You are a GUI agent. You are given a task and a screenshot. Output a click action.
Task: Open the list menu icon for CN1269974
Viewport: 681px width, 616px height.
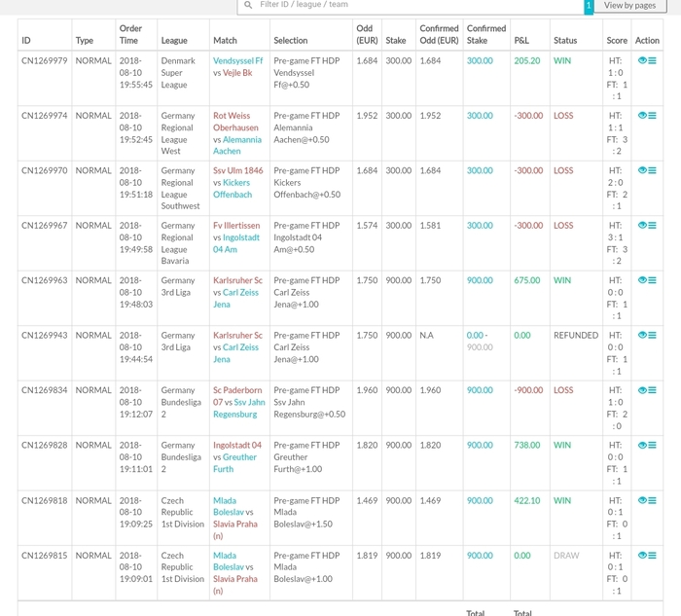point(652,115)
